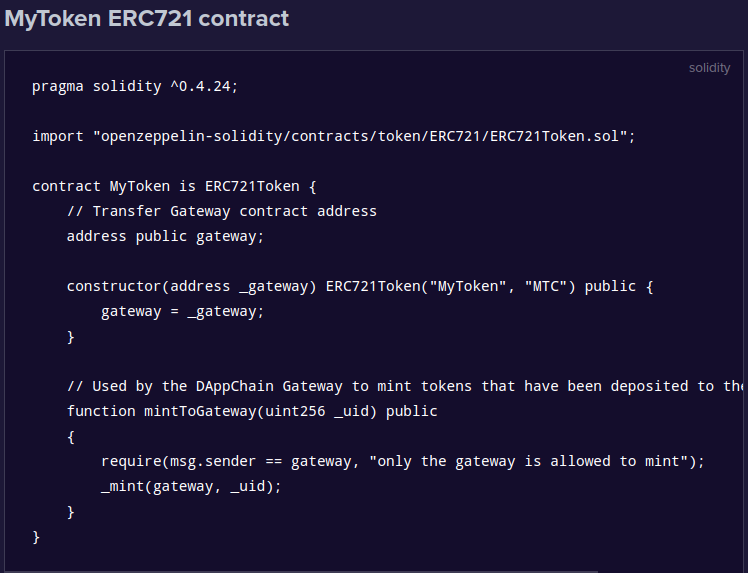Image resolution: width=748 pixels, height=573 pixels.
Task: Click the "MyToken" string in the constructor
Action: 466,286
